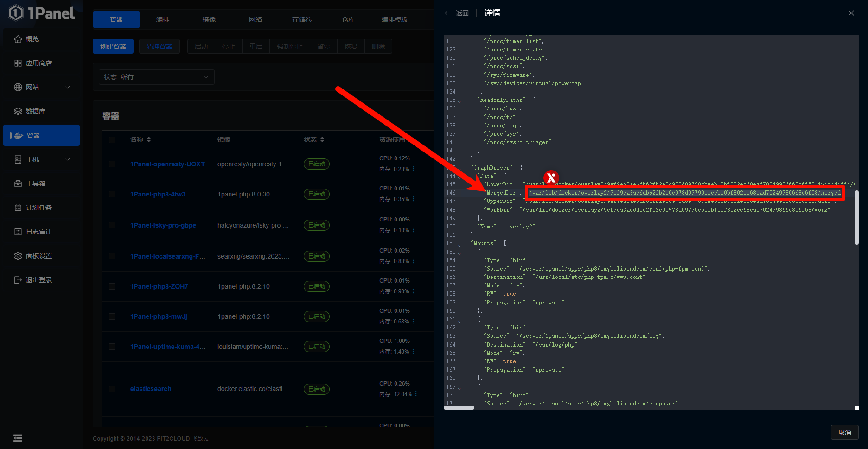Click the 数据库 database layers icon

coord(18,111)
